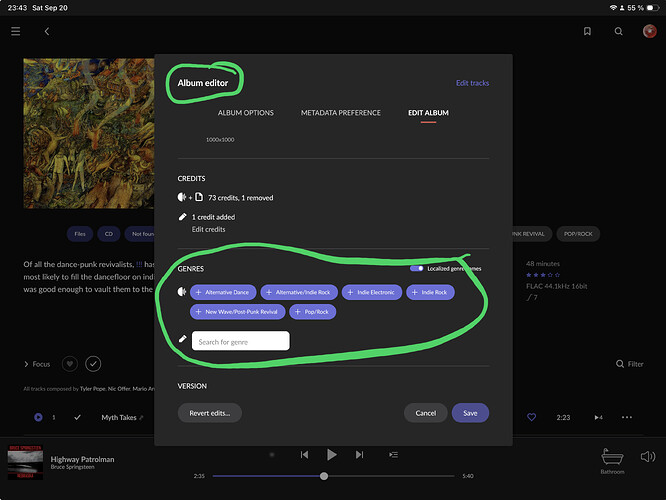Click the Save button
Viewport: 666px width, 500px height.
click(x=470, y=413)
